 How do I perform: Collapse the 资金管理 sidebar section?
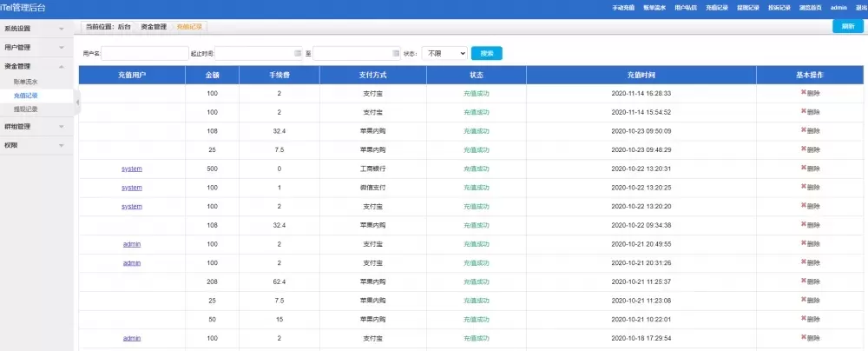(x=36, y=66)
